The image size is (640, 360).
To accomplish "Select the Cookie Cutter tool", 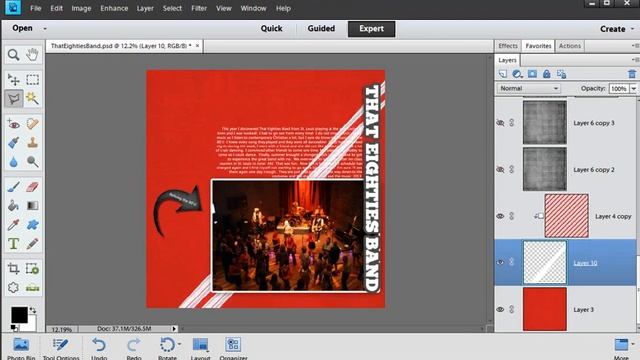I will coord(13,287).
